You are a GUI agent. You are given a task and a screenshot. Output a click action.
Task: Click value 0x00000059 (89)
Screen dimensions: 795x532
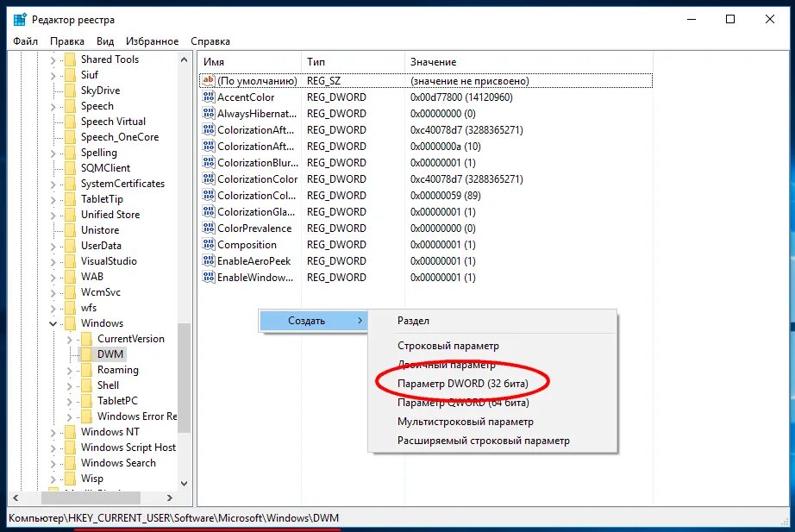click(x=445, y=195)
